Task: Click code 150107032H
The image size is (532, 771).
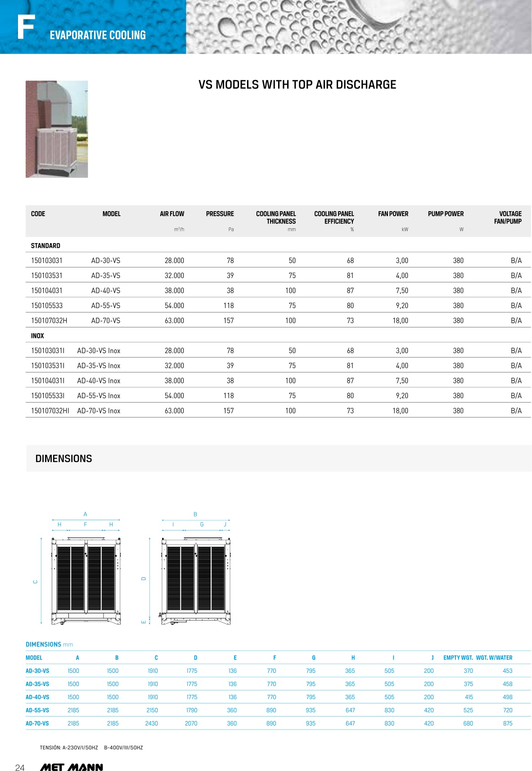Action: point(49,321)
